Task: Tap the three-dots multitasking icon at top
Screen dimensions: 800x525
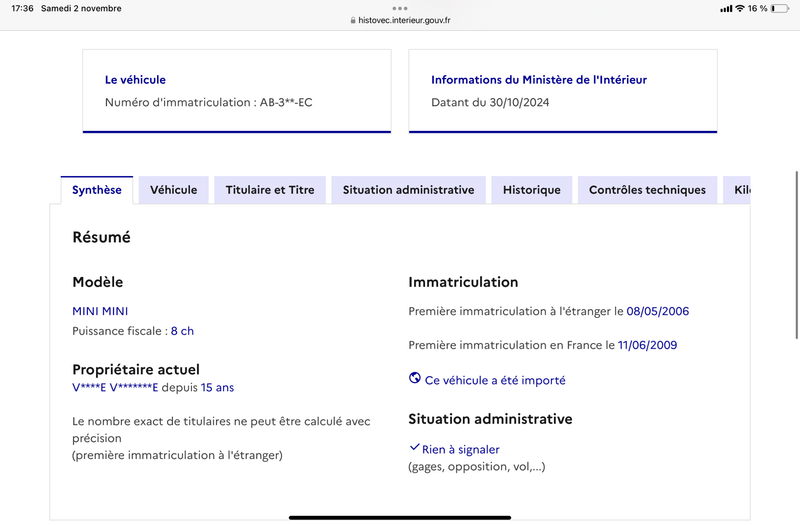Action: [400, 8]
